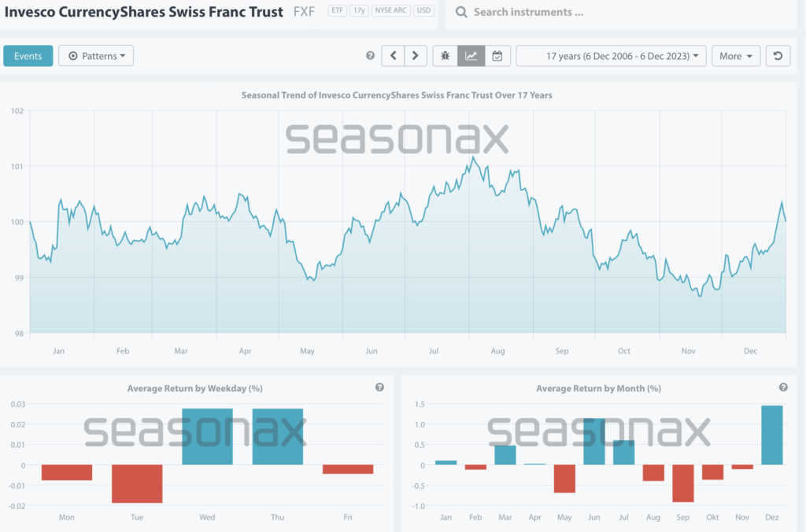Go to next period with right chevron
The width and height of the screenshot is (806, 532).
pos(416,56)
